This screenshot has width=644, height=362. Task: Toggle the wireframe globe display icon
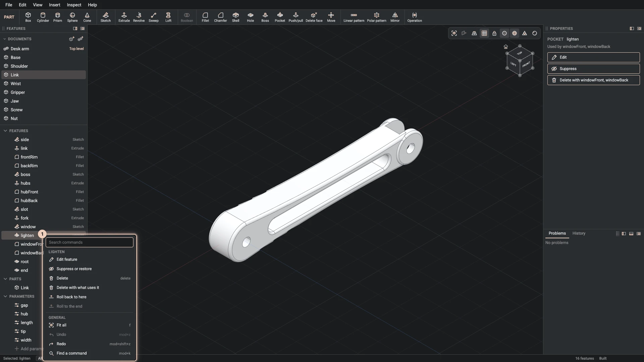515,33
